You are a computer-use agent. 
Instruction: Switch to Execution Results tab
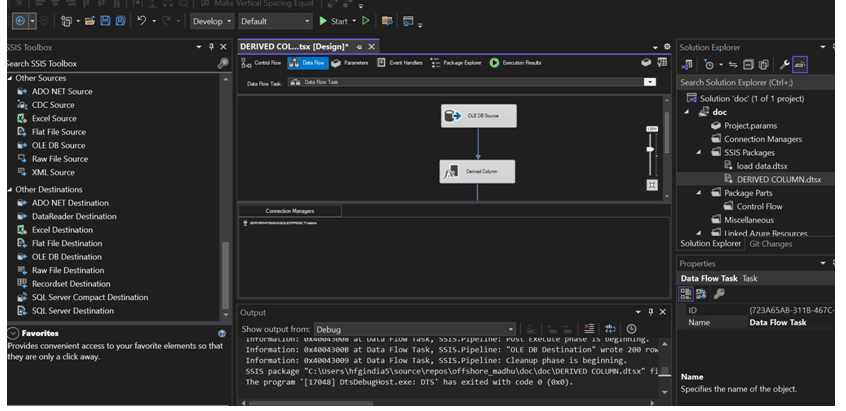coord(515,63)
